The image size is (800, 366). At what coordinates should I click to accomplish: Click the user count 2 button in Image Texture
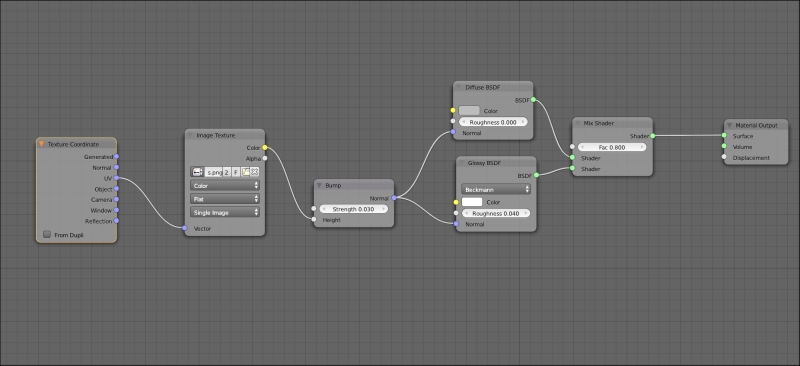point(227,172)
